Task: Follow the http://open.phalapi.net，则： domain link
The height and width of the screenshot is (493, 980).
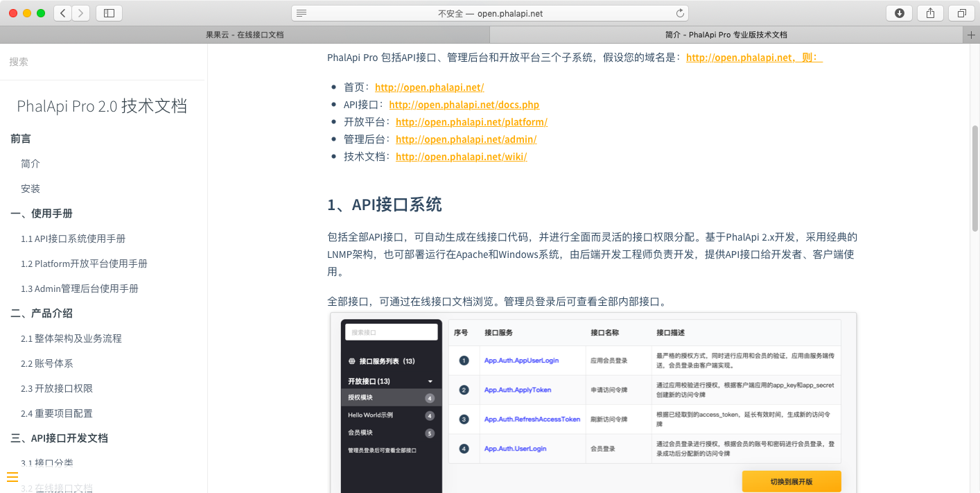Action: coord(754,58)
